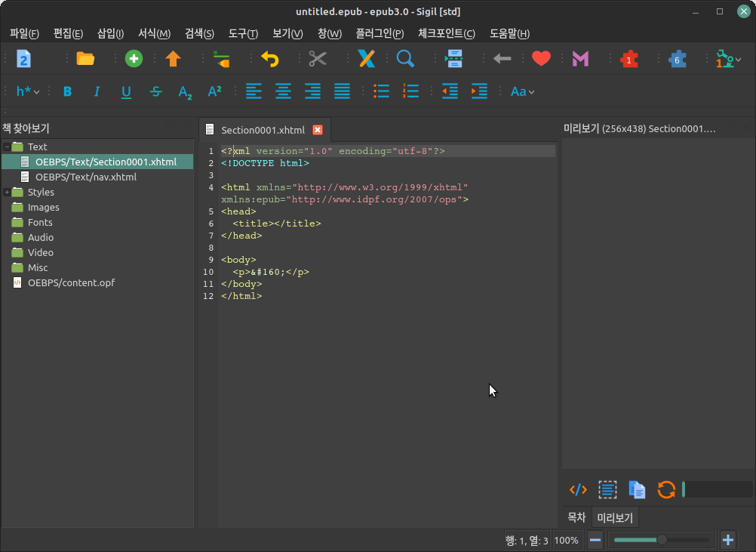Open the heading style h* dropdown
Image resolution: width=756 pixels, height=552 pixels.
click(27, 91)
